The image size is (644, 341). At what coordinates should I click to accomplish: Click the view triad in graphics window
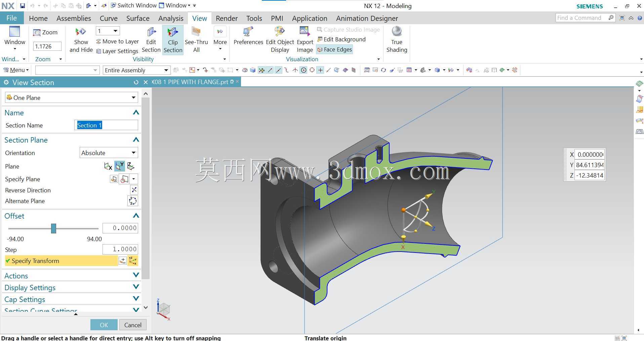pyautogui.click(x=164, y=309)
